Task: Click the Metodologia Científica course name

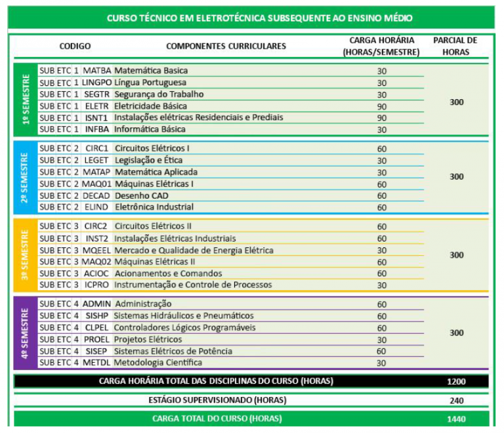Action: [x=158, y=363]
